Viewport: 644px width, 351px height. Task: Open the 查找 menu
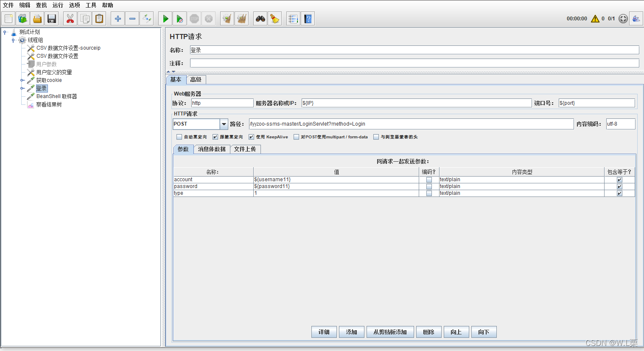pos(42,5)
